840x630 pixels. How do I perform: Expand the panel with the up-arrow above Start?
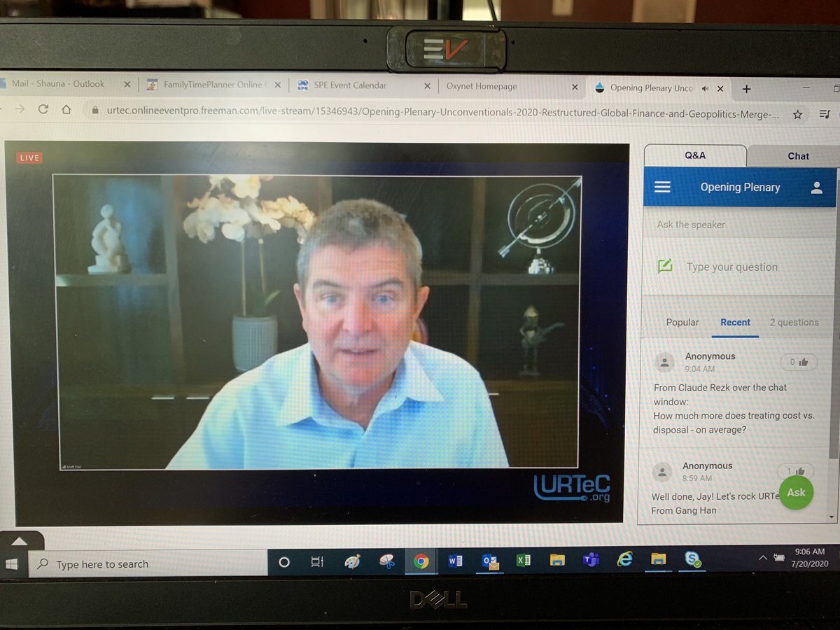20,541
